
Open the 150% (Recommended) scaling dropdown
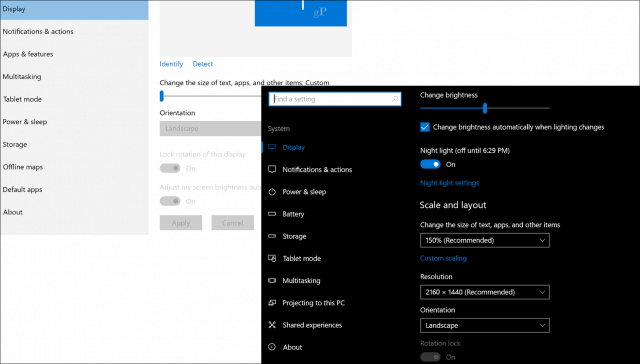click(x=485, y=240)
